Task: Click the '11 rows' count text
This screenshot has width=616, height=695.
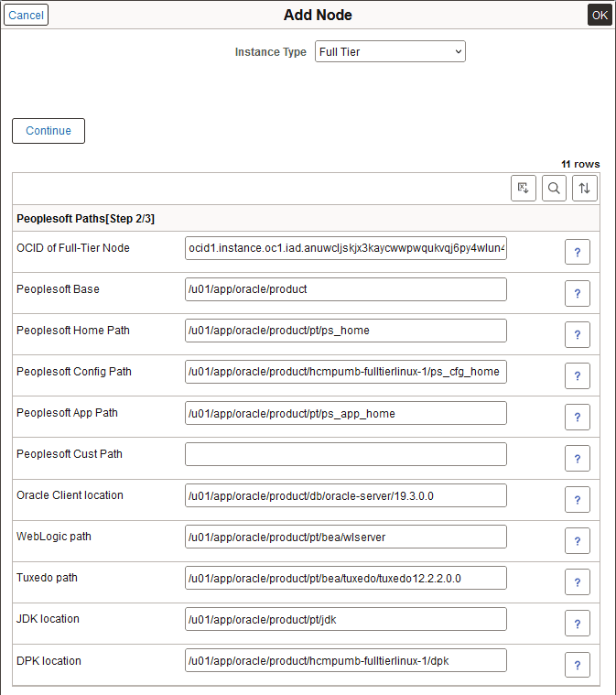Action: point(580,164)
